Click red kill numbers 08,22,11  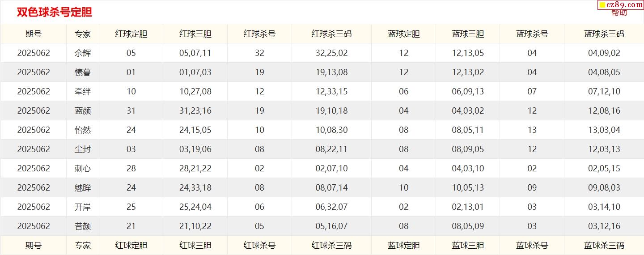click(331, 149)
